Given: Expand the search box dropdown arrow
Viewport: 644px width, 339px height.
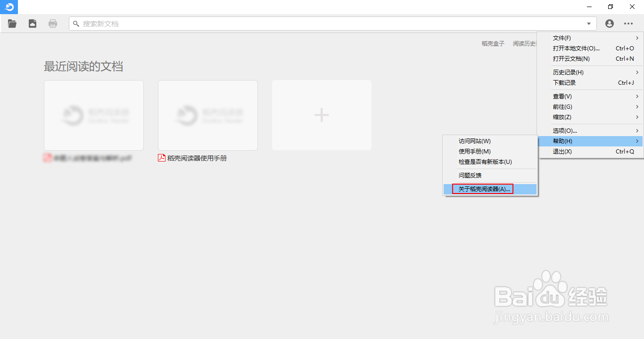Looking at the screenshot, I should [x=589, y=24].
